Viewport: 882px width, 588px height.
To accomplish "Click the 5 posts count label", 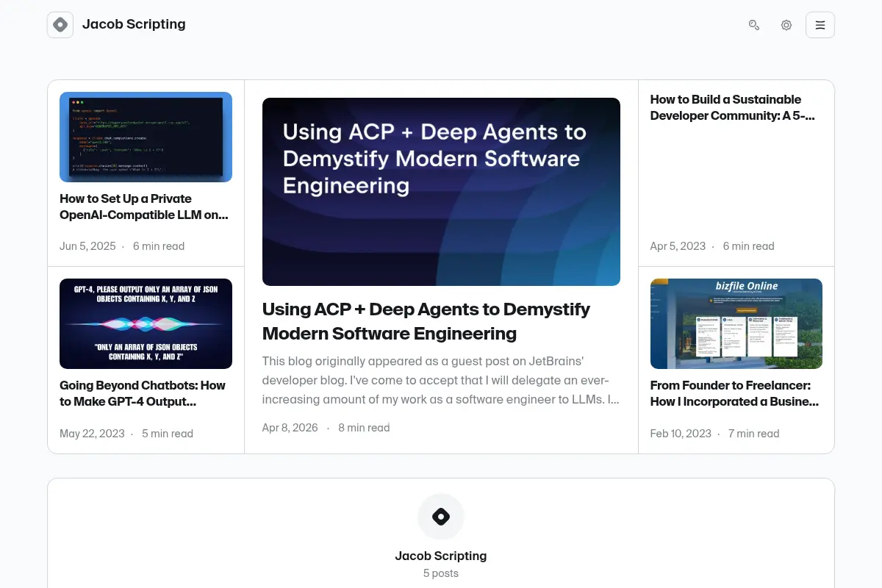I will click(441, 573).
